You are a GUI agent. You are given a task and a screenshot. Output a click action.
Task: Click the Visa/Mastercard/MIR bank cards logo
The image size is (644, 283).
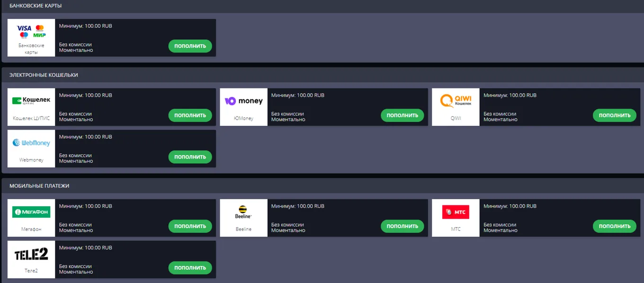coord(31,31)
